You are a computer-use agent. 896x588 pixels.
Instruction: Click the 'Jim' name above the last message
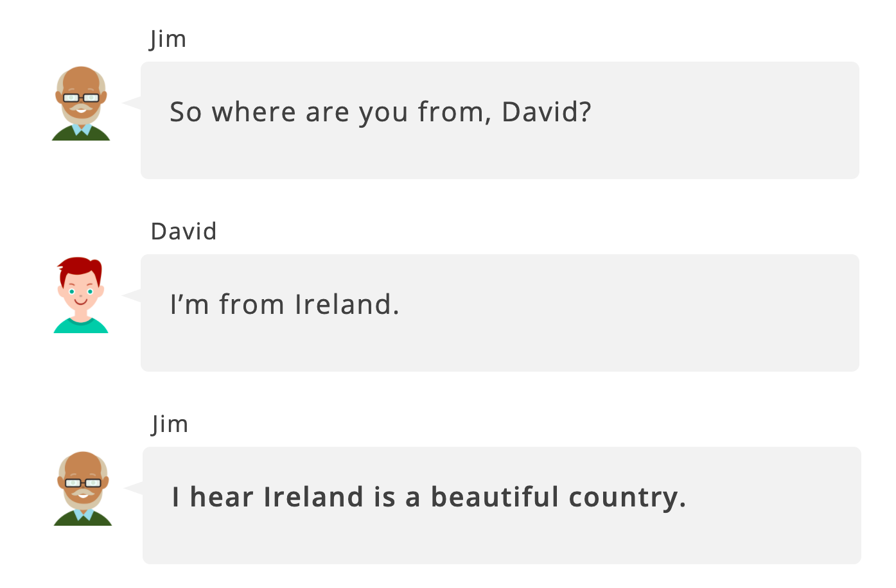170,424
